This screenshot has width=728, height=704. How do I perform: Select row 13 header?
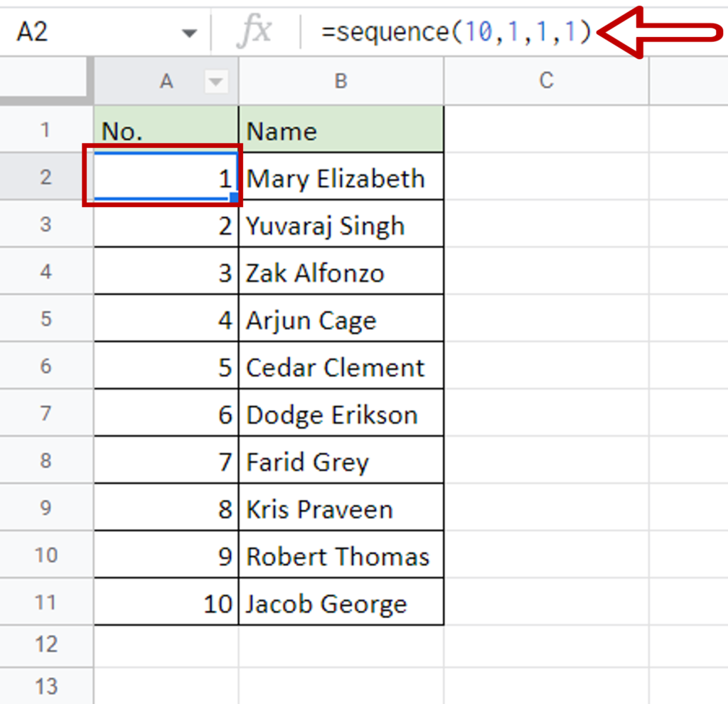(45, 686)
